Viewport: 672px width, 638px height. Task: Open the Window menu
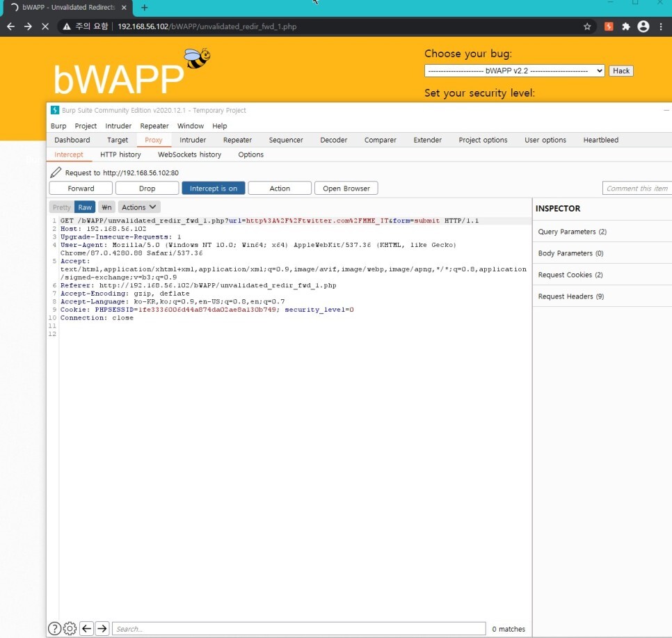tap(191, 126)
